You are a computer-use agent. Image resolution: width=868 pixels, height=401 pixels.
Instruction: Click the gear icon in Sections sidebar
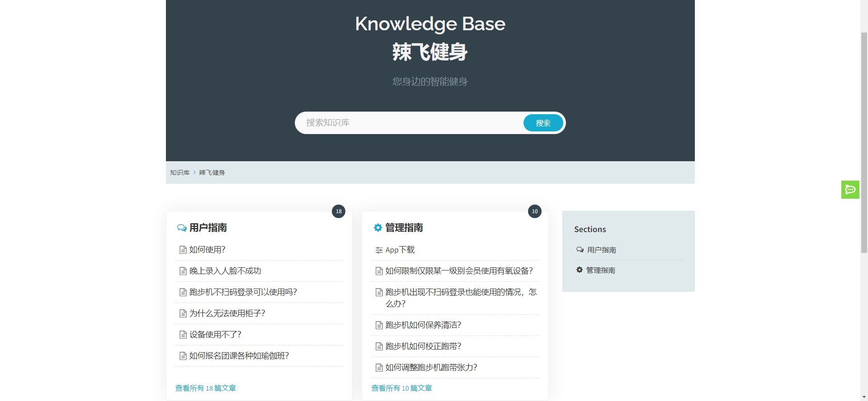coord(579,270)
